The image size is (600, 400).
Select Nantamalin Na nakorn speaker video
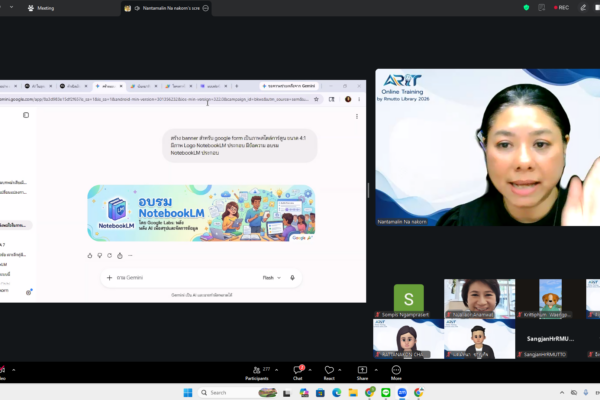point(488,147)
